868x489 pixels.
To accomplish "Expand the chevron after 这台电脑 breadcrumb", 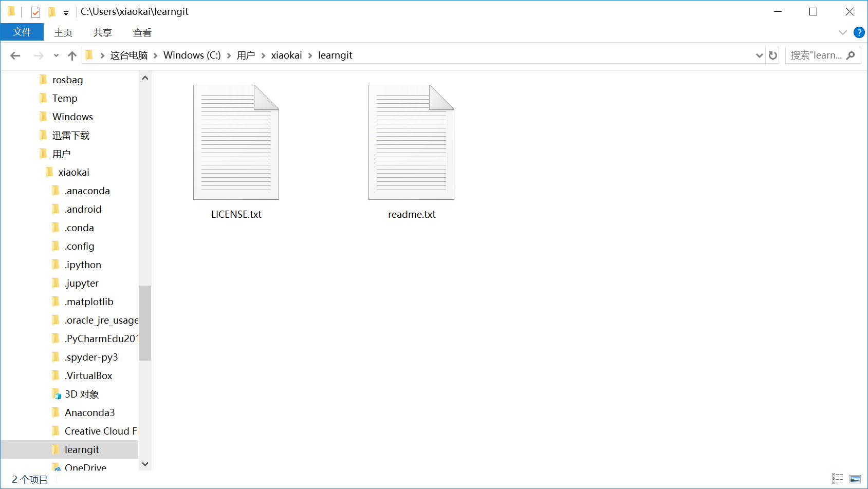I will point(155,55).
